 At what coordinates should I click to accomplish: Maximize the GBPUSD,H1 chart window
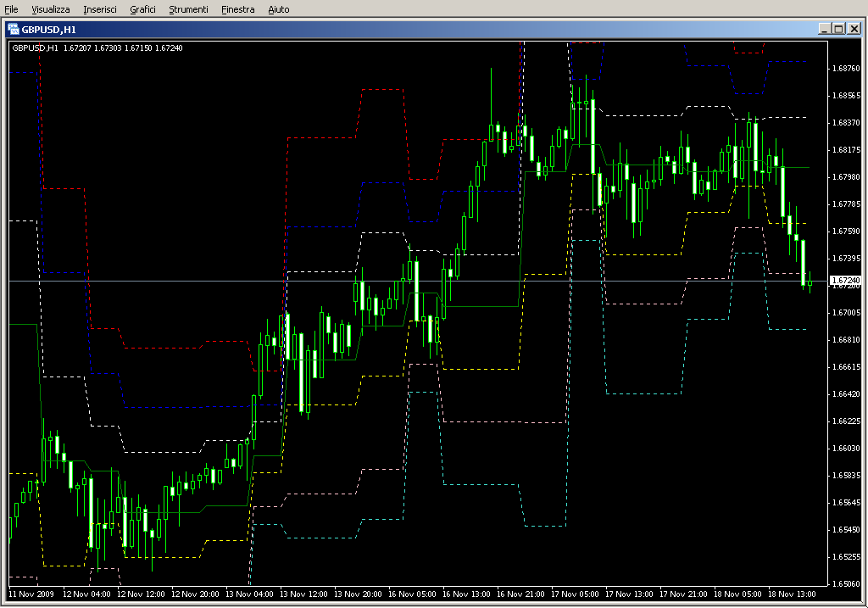[838, 29]
